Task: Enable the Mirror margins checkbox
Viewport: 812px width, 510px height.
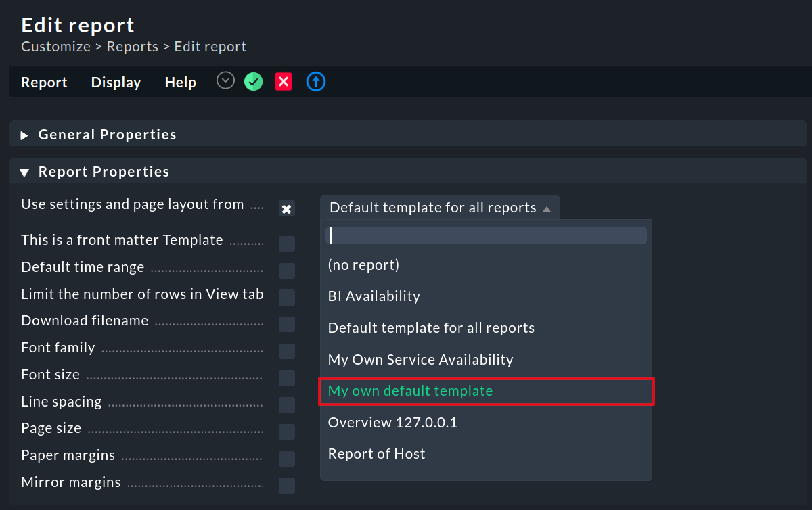Action: [286, 486]
